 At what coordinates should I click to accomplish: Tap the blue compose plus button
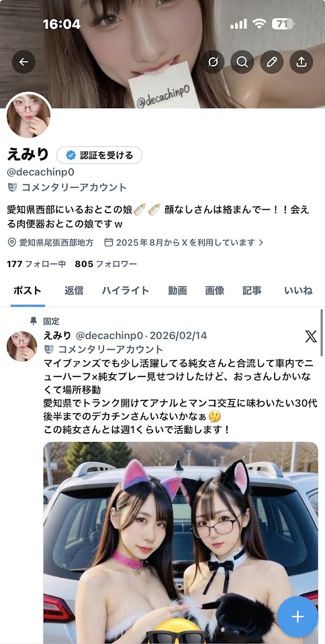coord(297,616)
